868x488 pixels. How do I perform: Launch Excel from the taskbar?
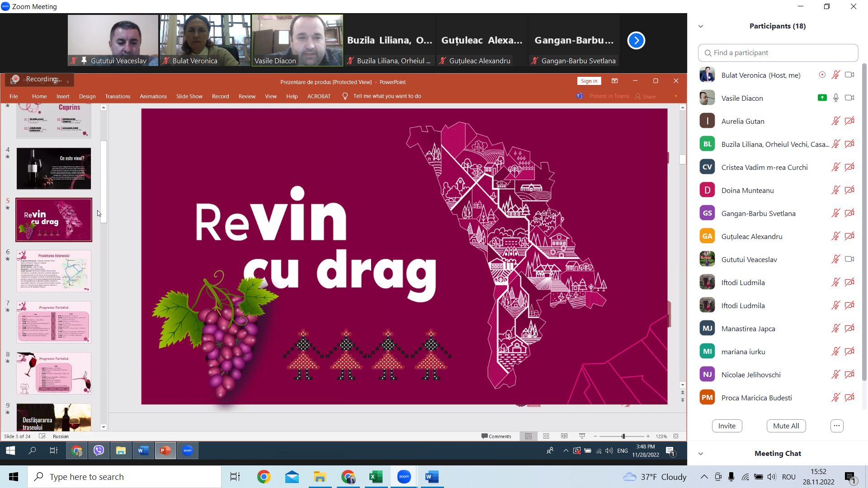pos(376,477)
